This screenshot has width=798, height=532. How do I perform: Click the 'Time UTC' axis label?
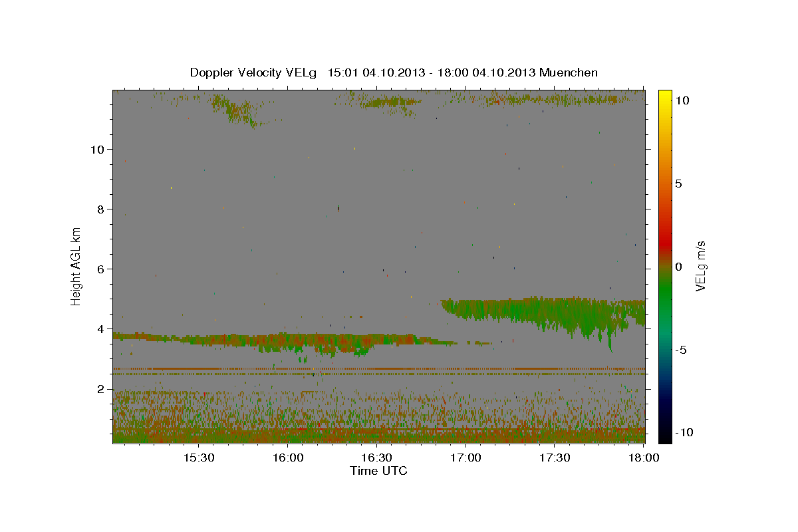[x=378, y=471]
